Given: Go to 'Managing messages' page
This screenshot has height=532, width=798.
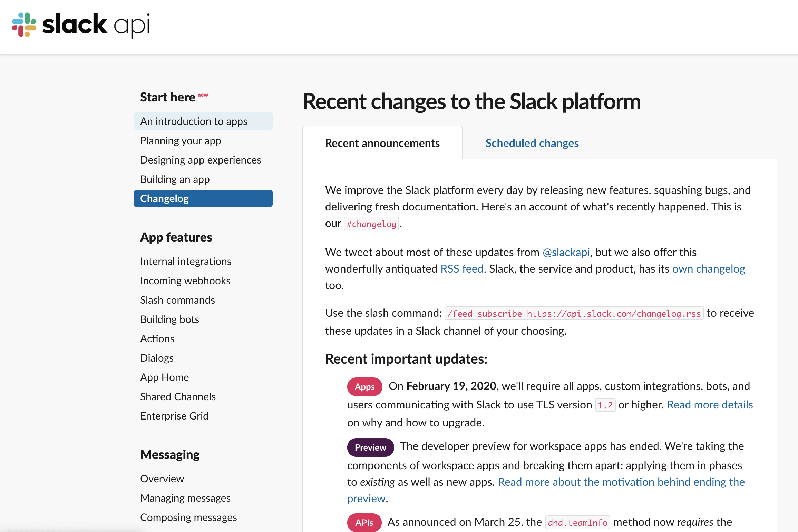Looking at the screenshot, I should (185, 498).
